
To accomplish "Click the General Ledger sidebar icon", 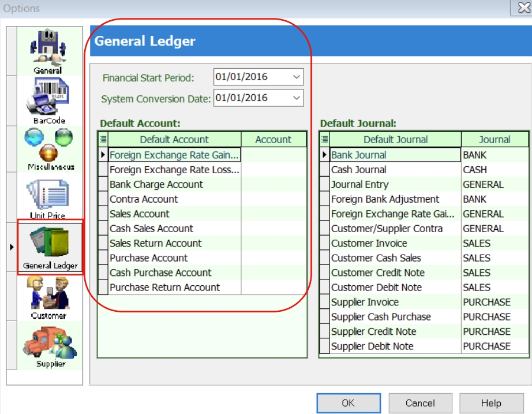I will pyautogui.click(x=50, y=247).
